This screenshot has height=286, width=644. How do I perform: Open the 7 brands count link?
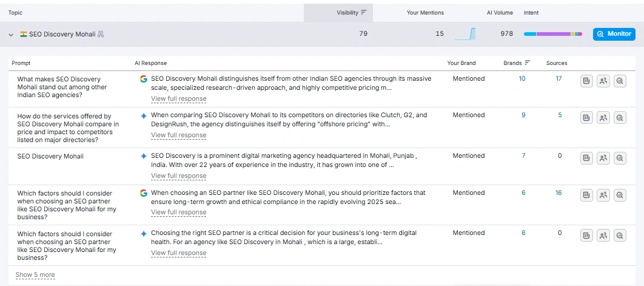click(x=523, y=156)
